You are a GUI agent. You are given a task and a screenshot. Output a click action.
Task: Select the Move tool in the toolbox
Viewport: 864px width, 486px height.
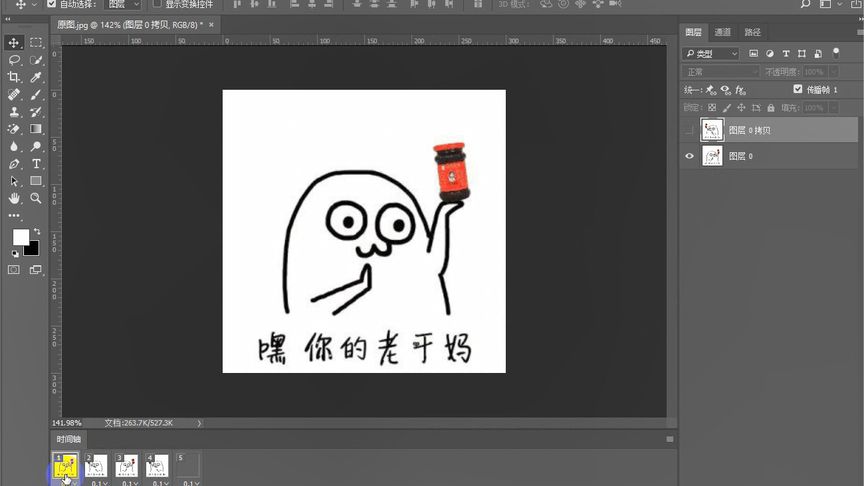click(14, 42)
